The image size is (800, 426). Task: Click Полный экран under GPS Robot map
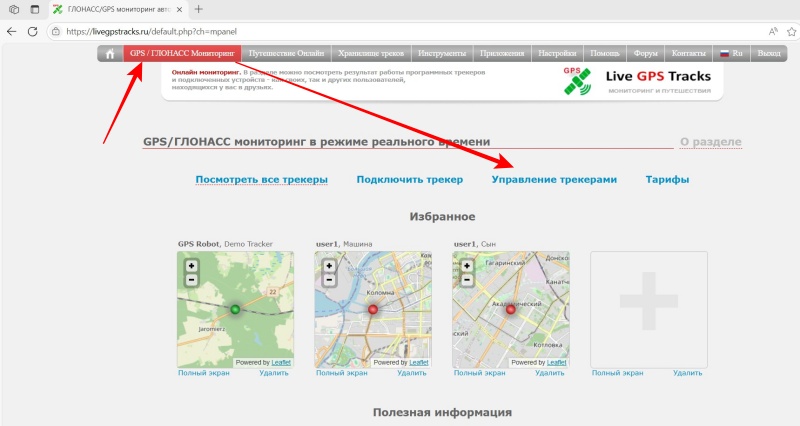tap(203, 373)
